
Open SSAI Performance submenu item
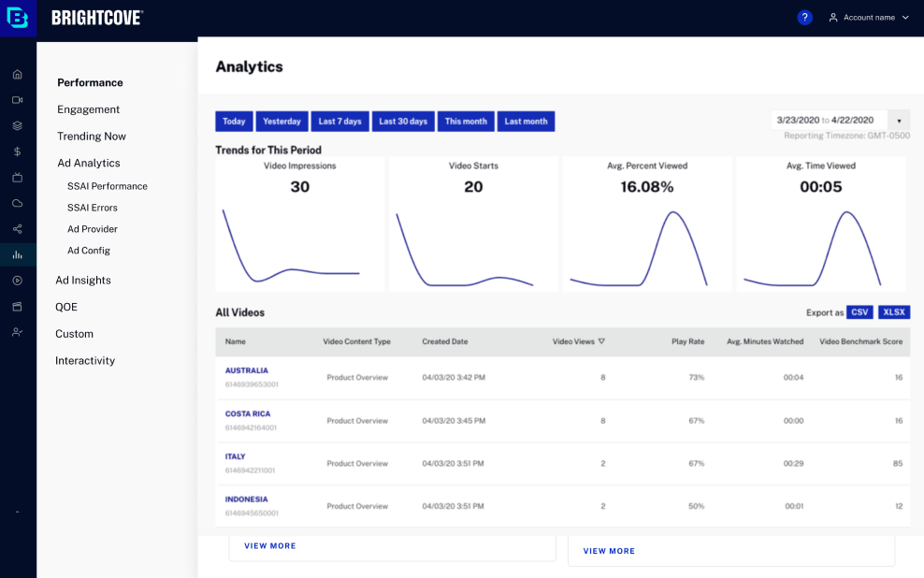[x=108, y=186]
